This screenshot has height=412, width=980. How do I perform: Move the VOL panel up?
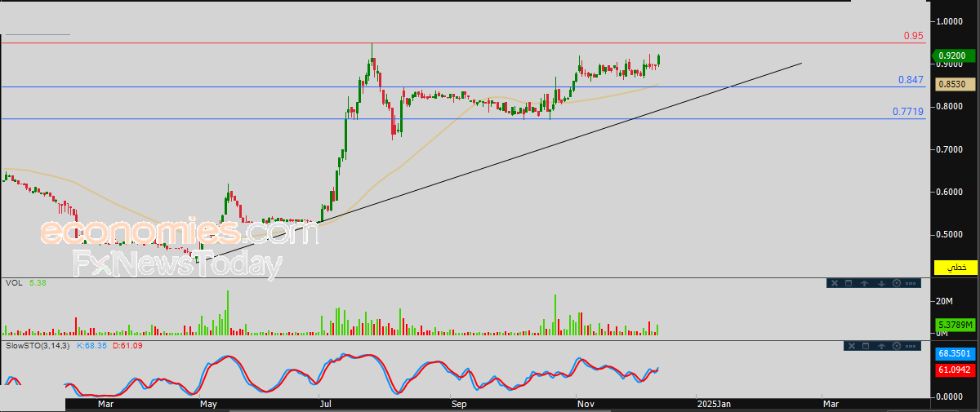864,283
